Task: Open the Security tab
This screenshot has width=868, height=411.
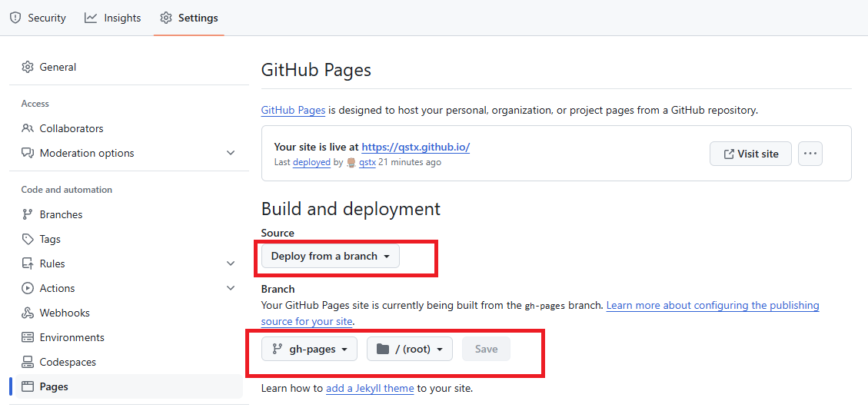Action: 38,18
